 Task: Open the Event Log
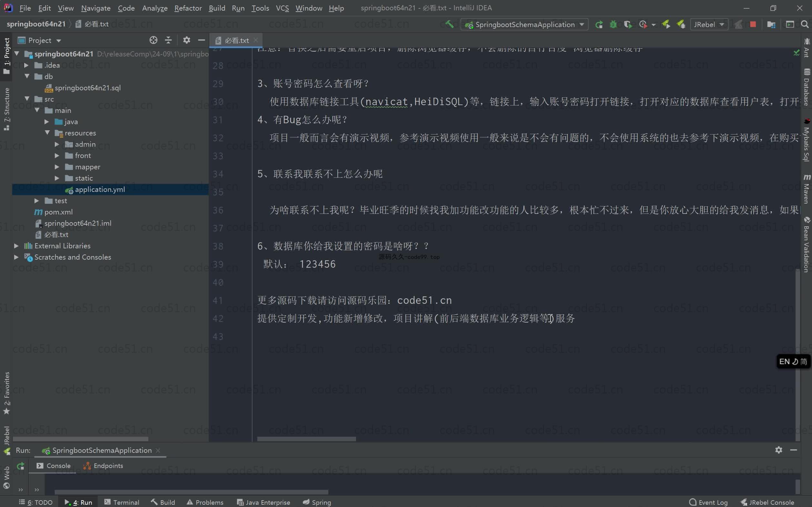[x=708, y=502]
